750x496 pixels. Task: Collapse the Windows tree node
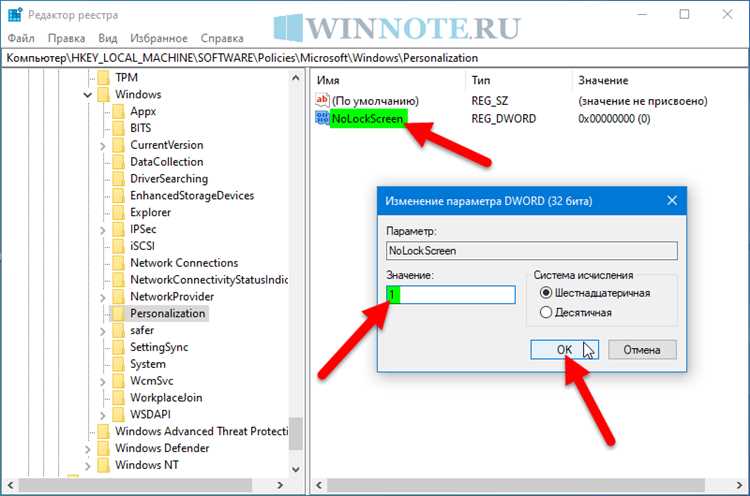88,95
